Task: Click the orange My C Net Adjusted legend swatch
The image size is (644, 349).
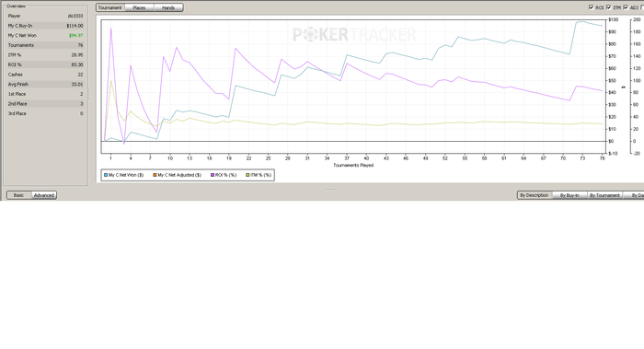Action: (155, 175)
